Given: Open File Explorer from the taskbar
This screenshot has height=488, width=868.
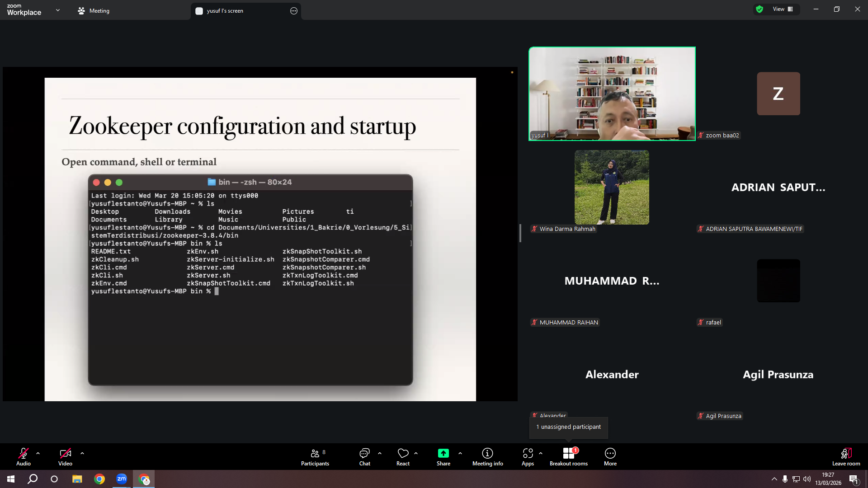Looking at the screenshot, I should pos(77,479).
